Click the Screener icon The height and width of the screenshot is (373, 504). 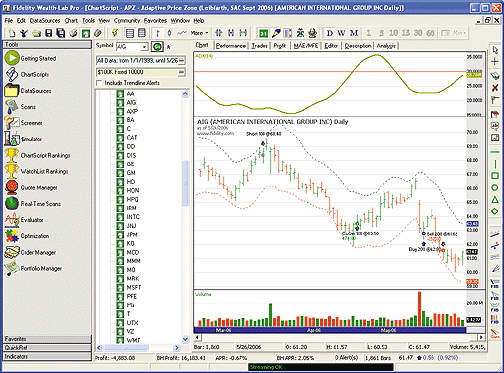click(x=12, y=123)
